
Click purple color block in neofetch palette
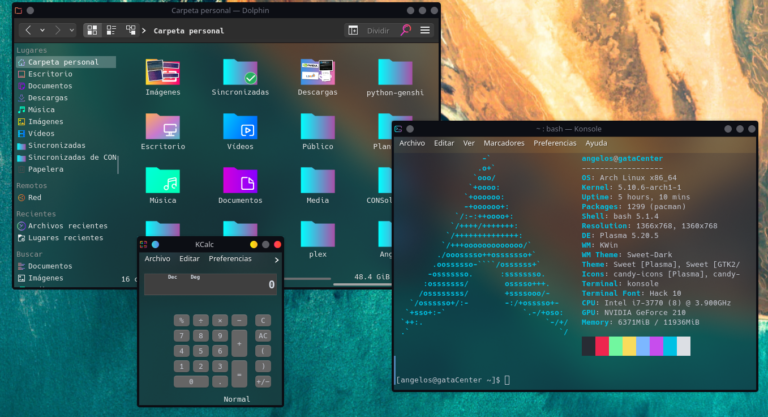[656, 346]
